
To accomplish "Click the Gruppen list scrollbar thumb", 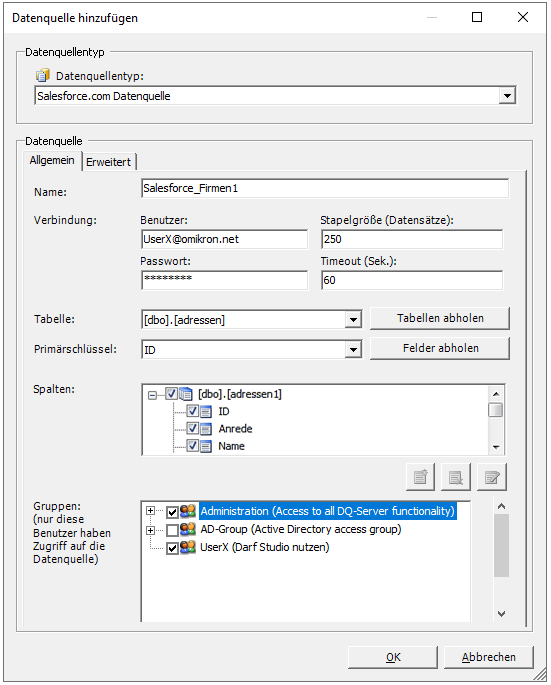I will [501, 546].
